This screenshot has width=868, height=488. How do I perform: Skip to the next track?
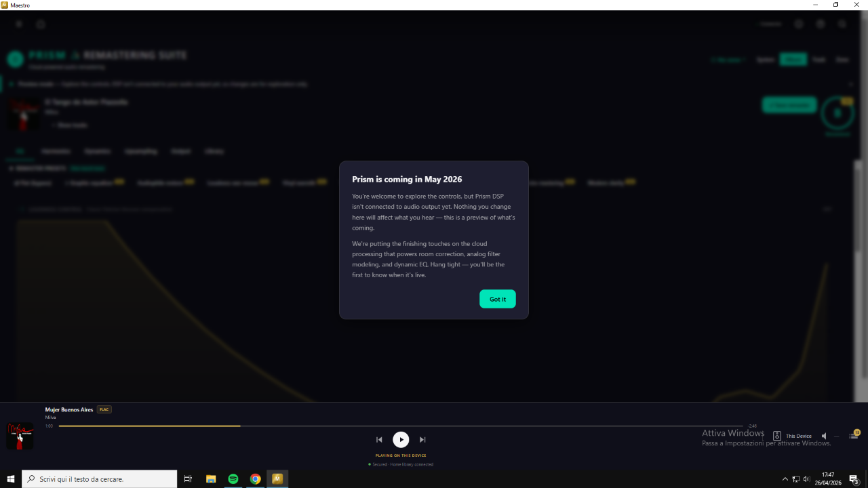(422, 439)
